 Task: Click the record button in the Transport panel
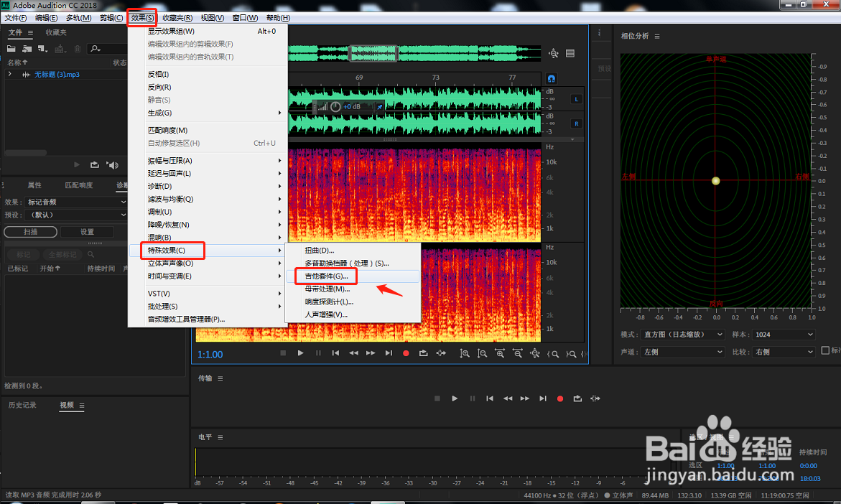(x=560, y=398)
